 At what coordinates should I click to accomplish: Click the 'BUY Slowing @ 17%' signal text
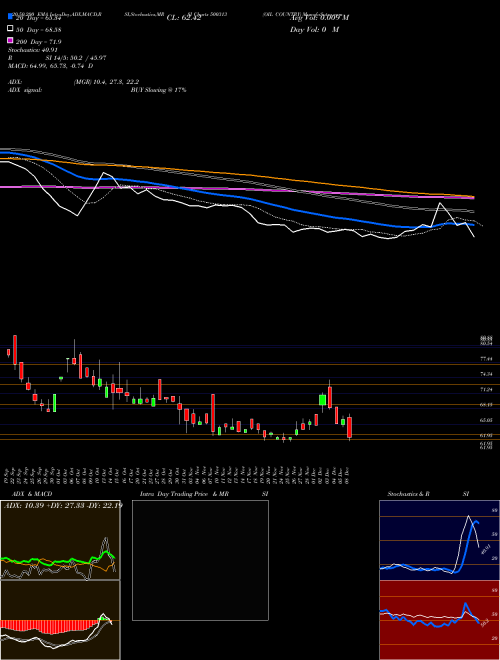[x=158, y=90]
